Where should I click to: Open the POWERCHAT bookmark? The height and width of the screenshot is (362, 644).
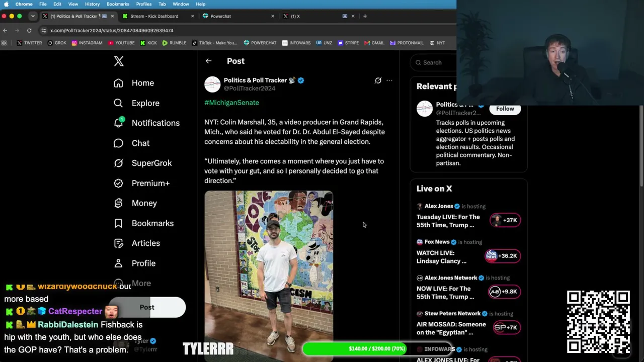(260, 43)
